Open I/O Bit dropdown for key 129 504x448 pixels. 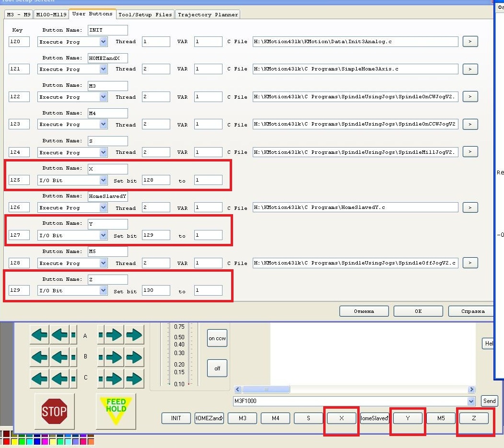pos(103,290)
